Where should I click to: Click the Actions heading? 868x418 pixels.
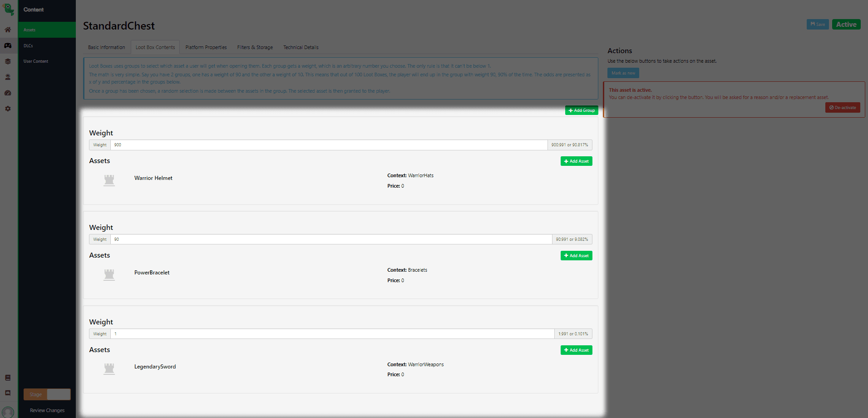pyautogui.click(x=620, y=51)
